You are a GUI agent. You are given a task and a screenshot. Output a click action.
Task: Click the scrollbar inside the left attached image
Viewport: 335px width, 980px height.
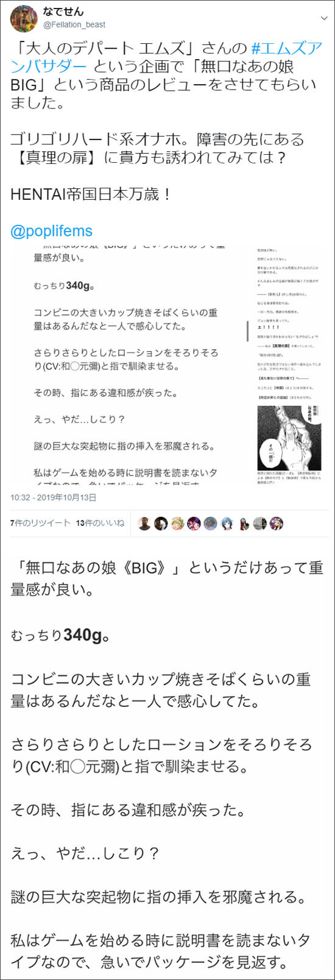[x=247, y=332]
